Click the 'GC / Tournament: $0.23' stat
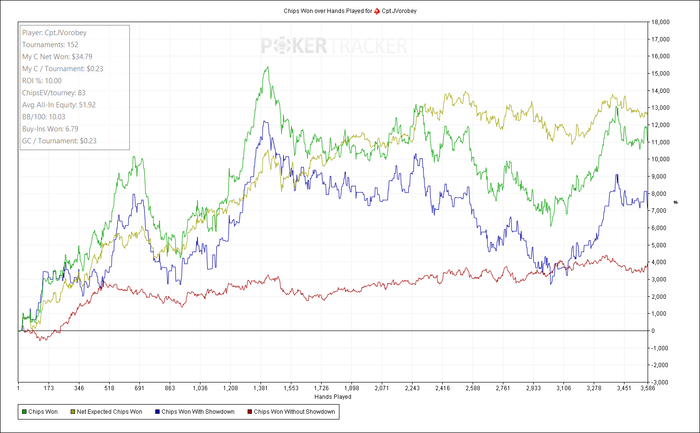 [x=59, y=141]
